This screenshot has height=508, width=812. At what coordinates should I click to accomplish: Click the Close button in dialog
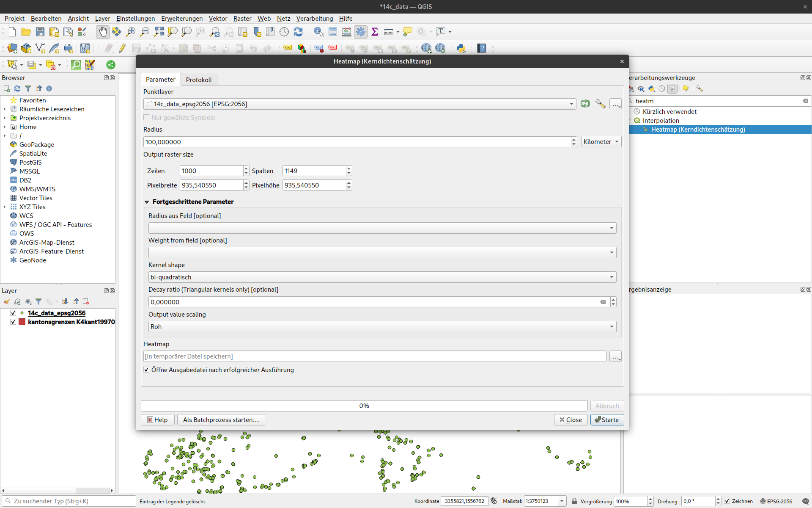[571, 420]
